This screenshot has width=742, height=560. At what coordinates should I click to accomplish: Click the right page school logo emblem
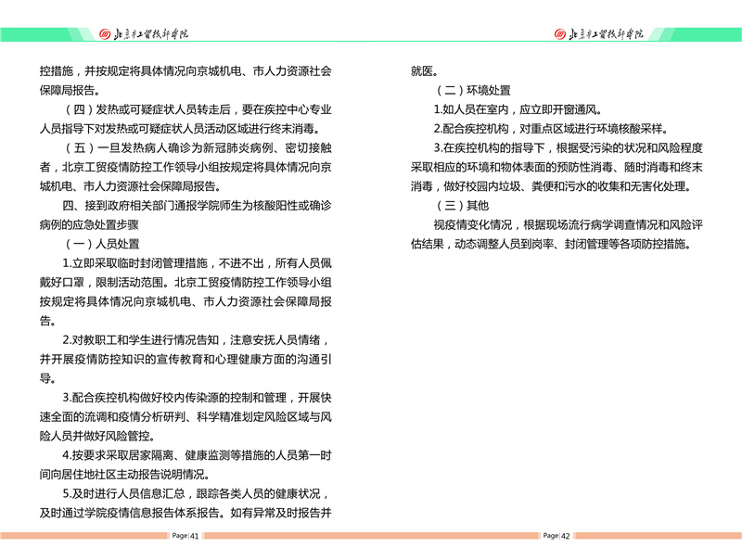560,33
